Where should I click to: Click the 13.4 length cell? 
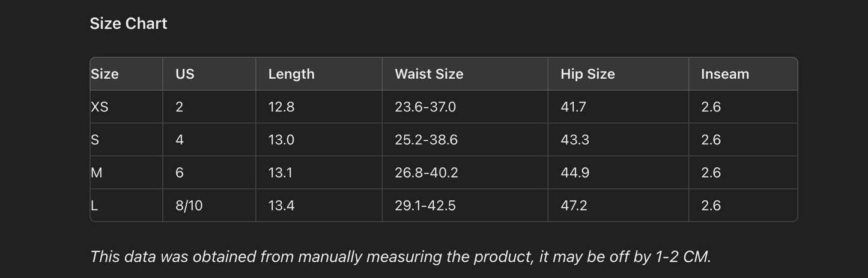click(281, 206)
